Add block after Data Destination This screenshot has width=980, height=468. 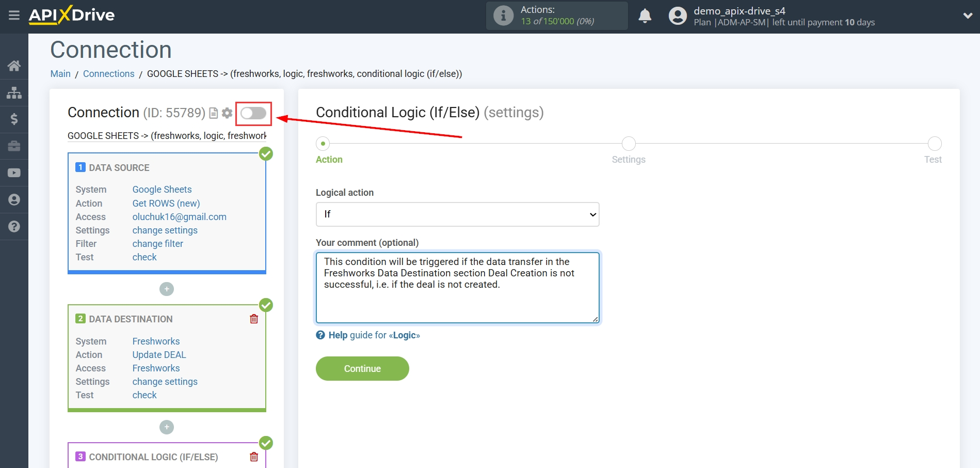[x=167, y=427]
